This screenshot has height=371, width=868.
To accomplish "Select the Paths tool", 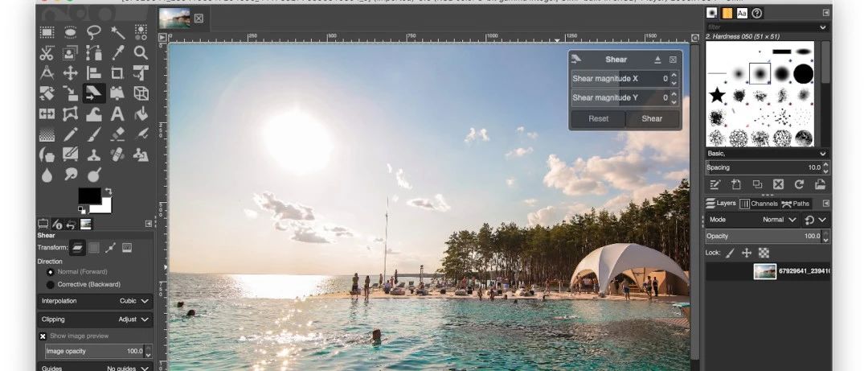I will point(94,52).
